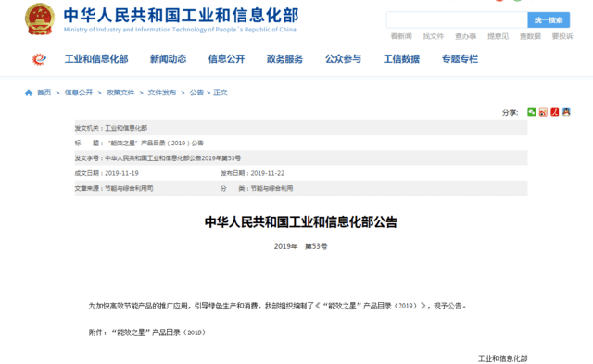Screen dimensions: 593x364
Task: Click the announcement body paragraph beginning 为加快高效节能产品
Action: click(x=278, y=306)
